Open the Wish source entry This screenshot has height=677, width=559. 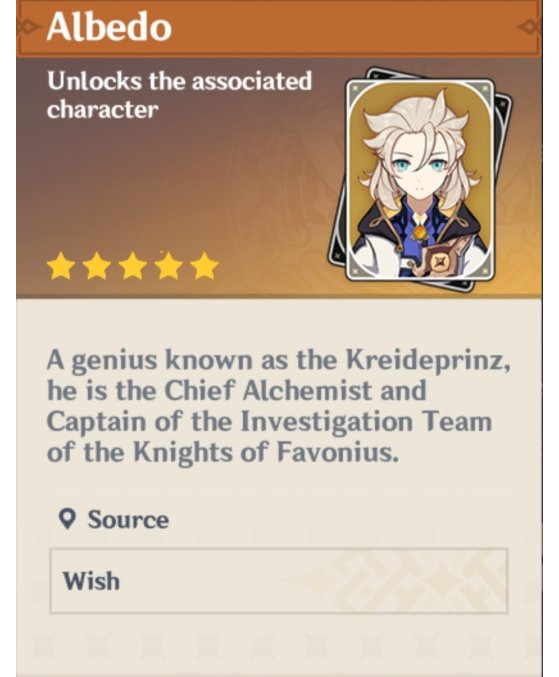click(x=278, y=581)
